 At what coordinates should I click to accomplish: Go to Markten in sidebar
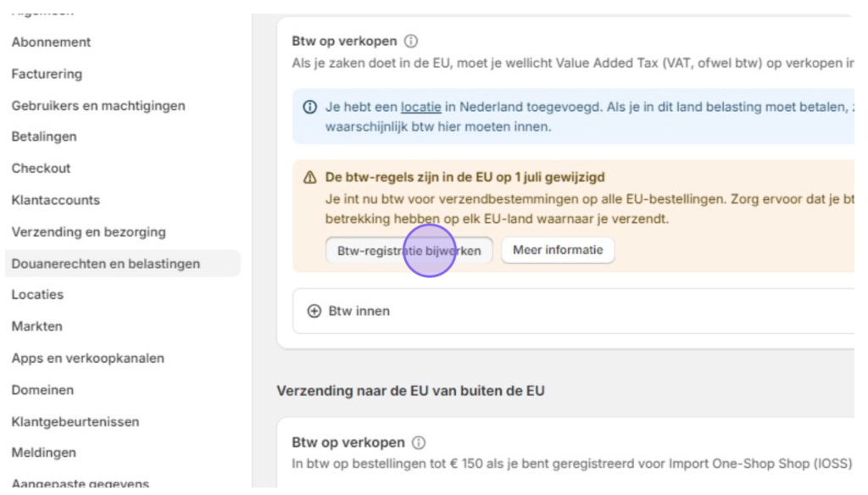[x=36, y=326]
